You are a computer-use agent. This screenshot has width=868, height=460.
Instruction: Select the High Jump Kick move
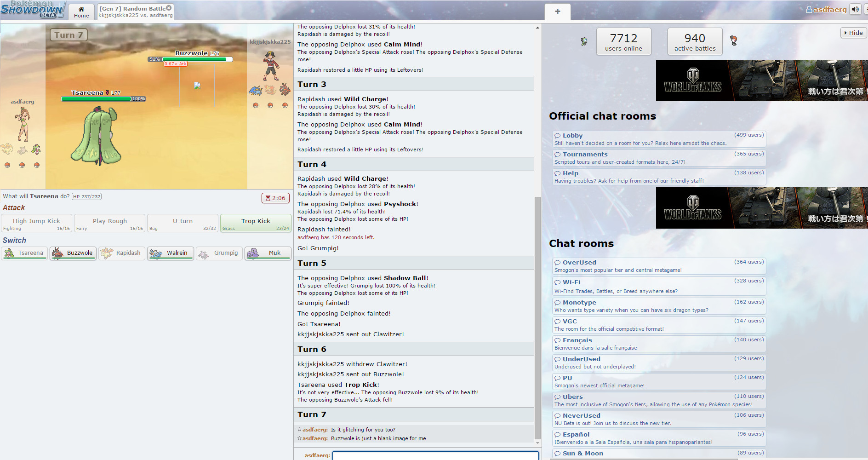[x=36, y=224]
